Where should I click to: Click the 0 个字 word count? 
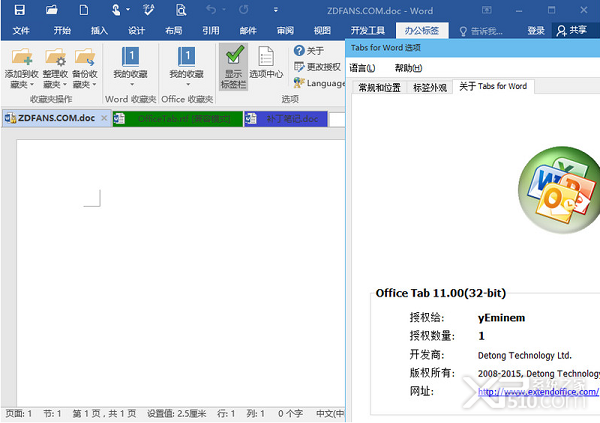coord(290,413)
